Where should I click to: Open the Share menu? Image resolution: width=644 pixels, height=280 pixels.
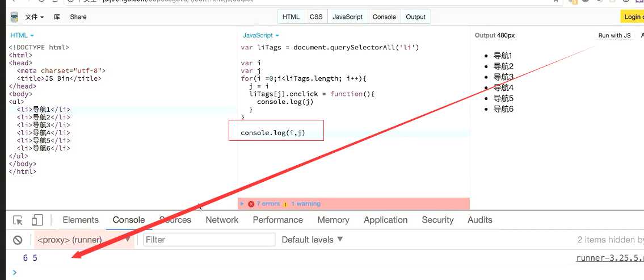pos(78,17)
